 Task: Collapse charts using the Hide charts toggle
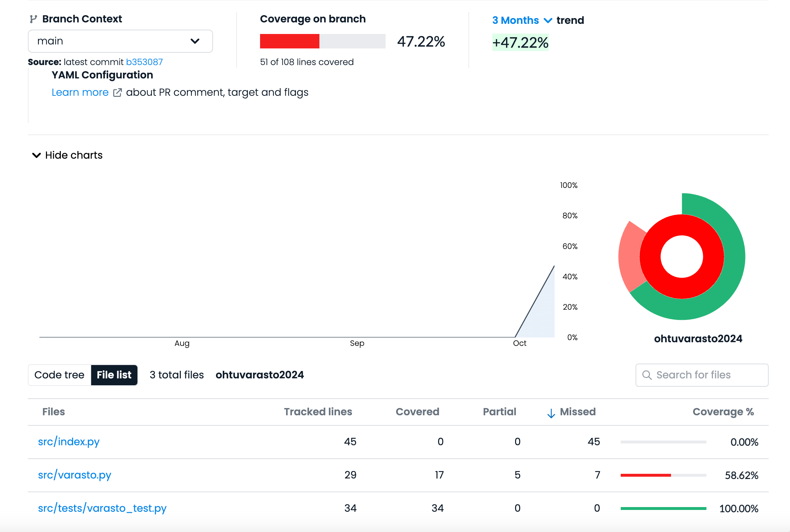click(x=74, y=155)
